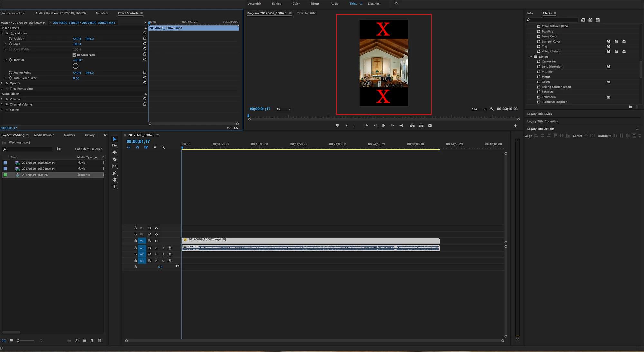Viewport: 644px width, 352px height.
Task: Select 20170609_163940.mp4 in Project panel
Action: 38,169
